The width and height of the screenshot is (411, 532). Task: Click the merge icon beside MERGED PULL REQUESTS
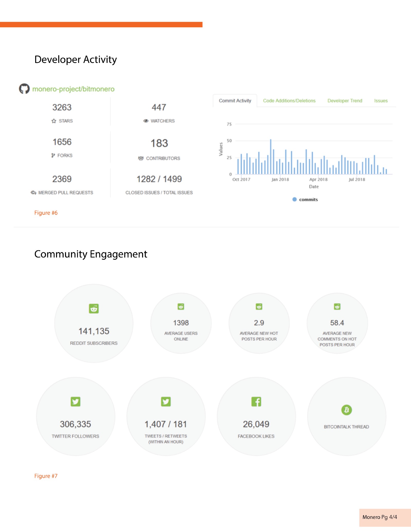click(x=33, y=192)
